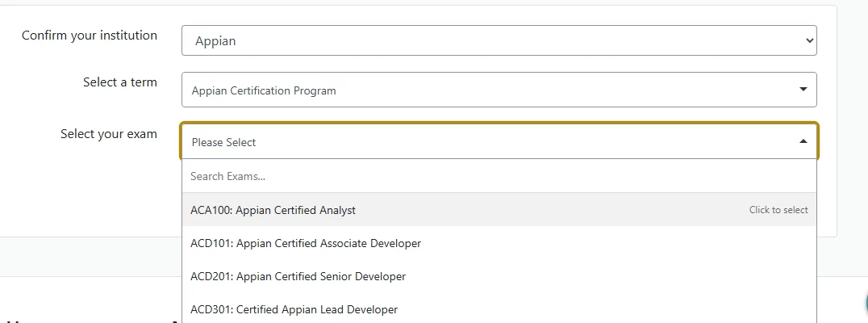Click the 'Confirm your institution' label
Viewport: 868px width, 323px height.
coord(89,36)
